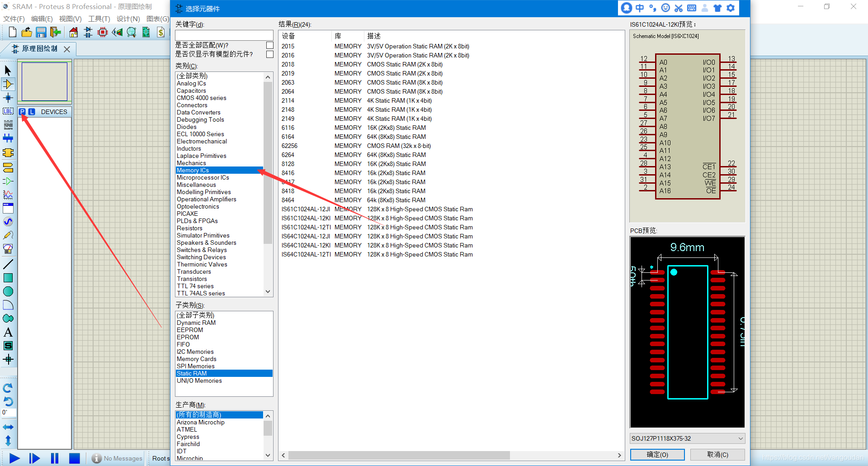
Task: Open the 文件(F) menu
Action: (x=14, y=19)
